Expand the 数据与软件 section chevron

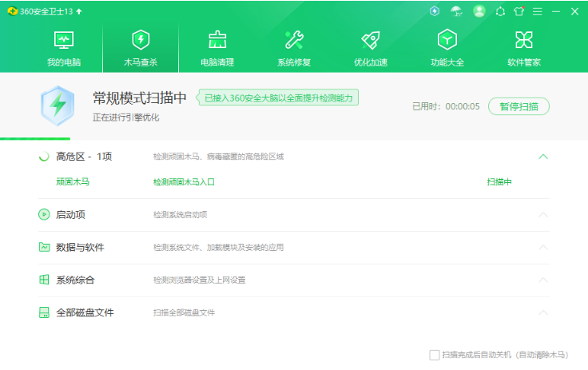click(x=543, y=247)
